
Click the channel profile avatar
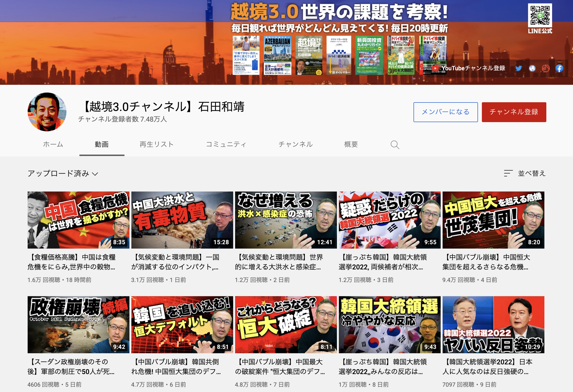(47, 112)
